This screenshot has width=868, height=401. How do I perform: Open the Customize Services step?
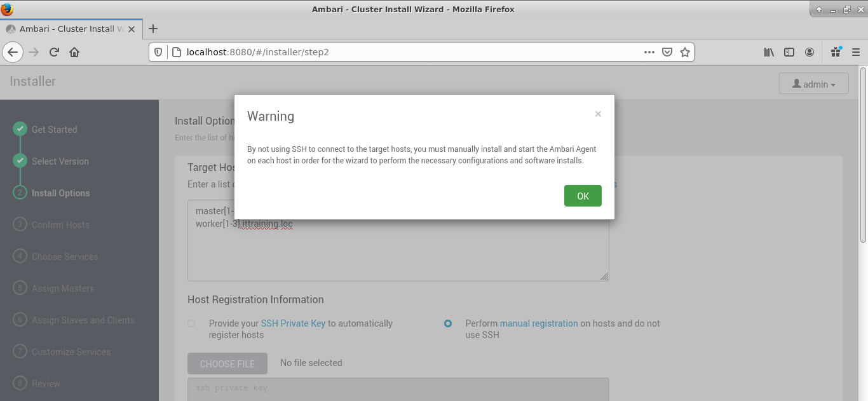pyautogui.click(x=71, y=352)
